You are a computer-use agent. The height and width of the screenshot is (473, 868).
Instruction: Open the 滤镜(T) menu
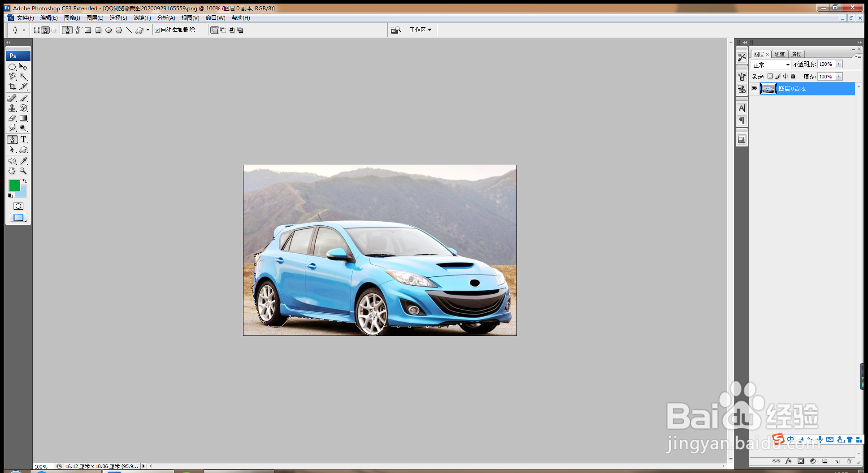[x=142, y=18]
